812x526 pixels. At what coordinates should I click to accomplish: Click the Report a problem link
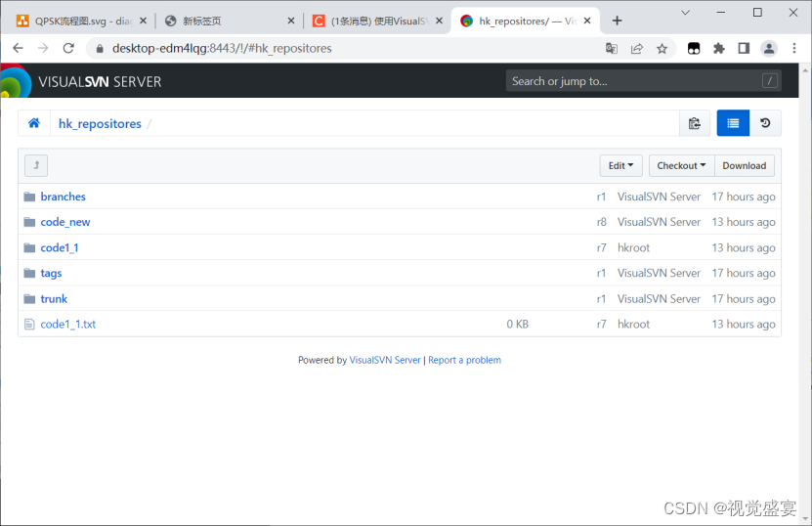[464, 360]
